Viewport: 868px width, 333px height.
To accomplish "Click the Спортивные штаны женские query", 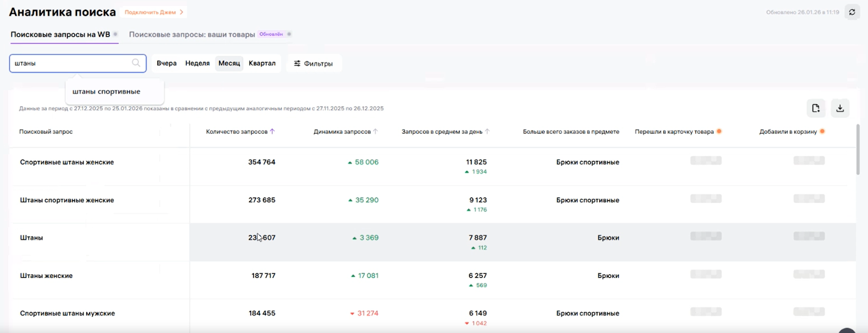I will (67, 162).
